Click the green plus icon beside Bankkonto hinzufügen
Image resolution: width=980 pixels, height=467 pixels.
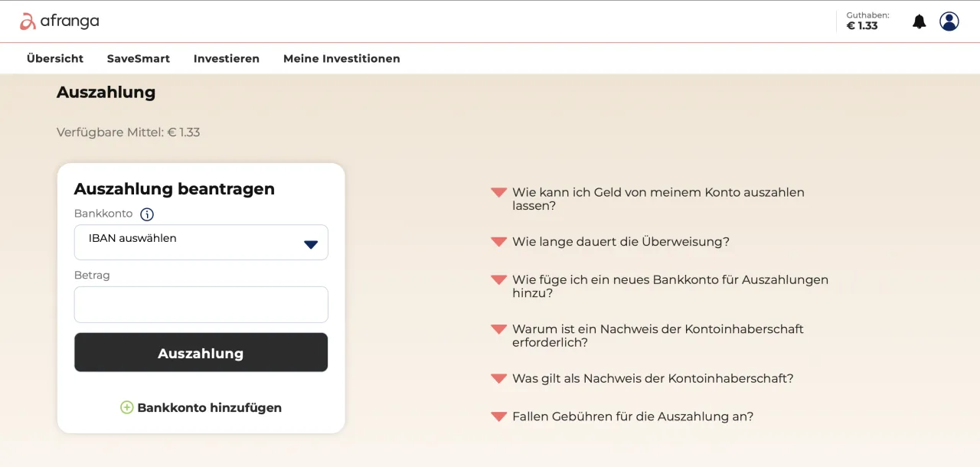pos(127,407)
